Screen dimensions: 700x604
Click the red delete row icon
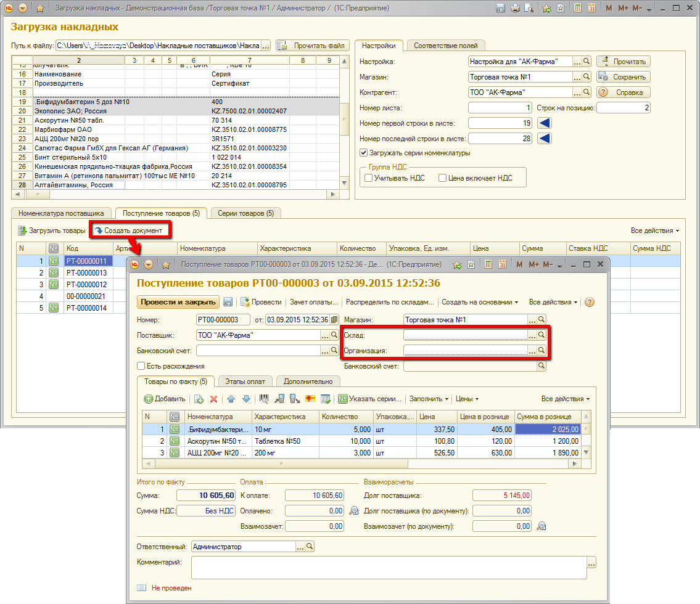[x=214, y=399]
